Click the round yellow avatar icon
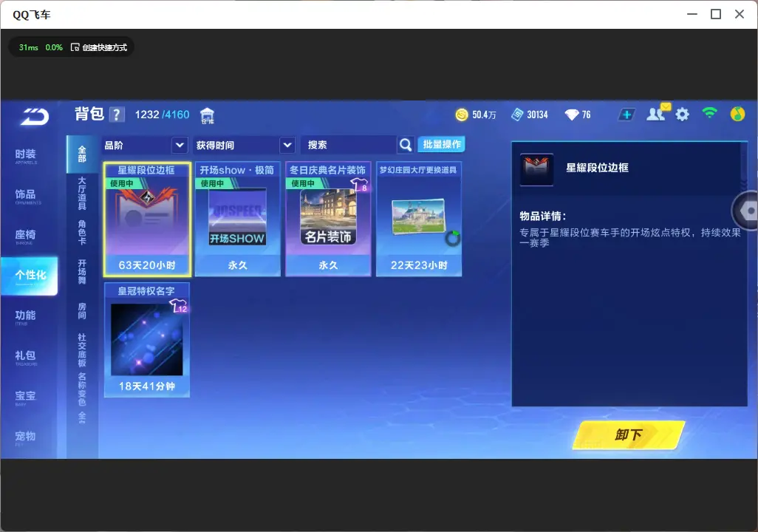The image size is (758, 532). click(x=737, y=114)
